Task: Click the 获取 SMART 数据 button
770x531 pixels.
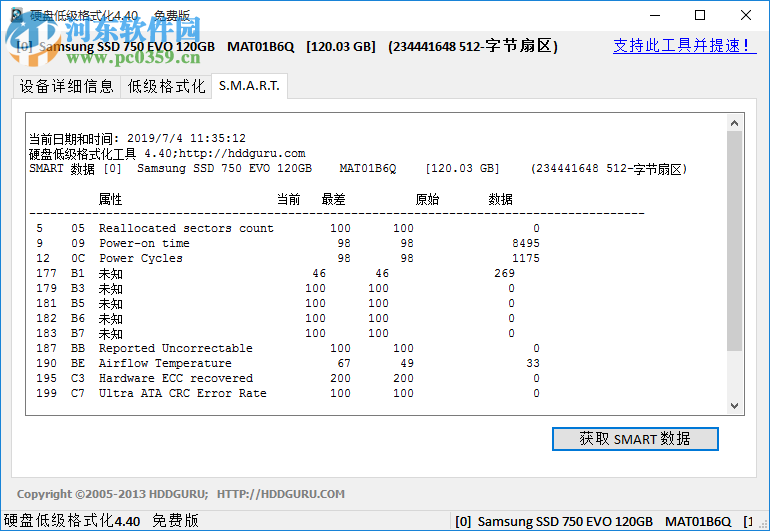Action: click(x=635, y=439)
